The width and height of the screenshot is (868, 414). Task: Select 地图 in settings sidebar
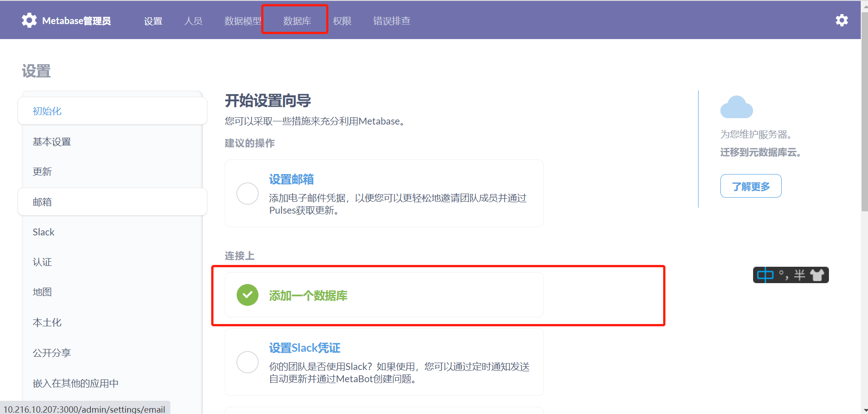click(112, 292)
